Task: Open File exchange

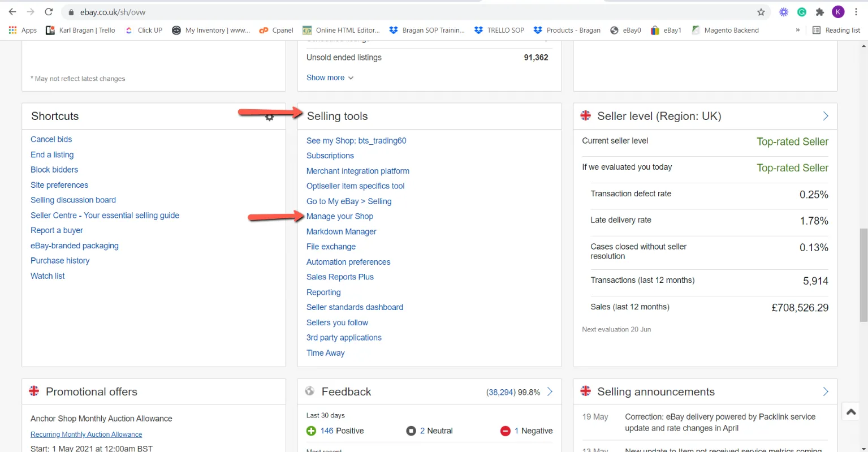Action: 331,247
